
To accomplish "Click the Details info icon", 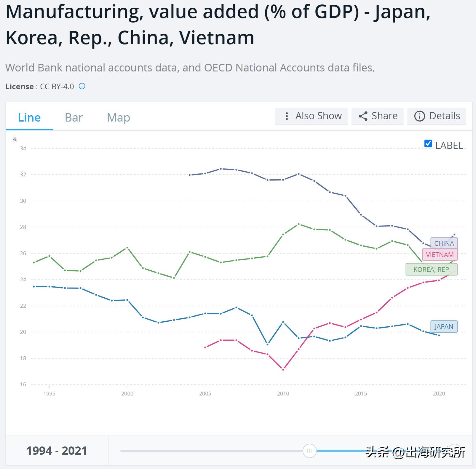I will pyautogui.click(x=419, y=116).
